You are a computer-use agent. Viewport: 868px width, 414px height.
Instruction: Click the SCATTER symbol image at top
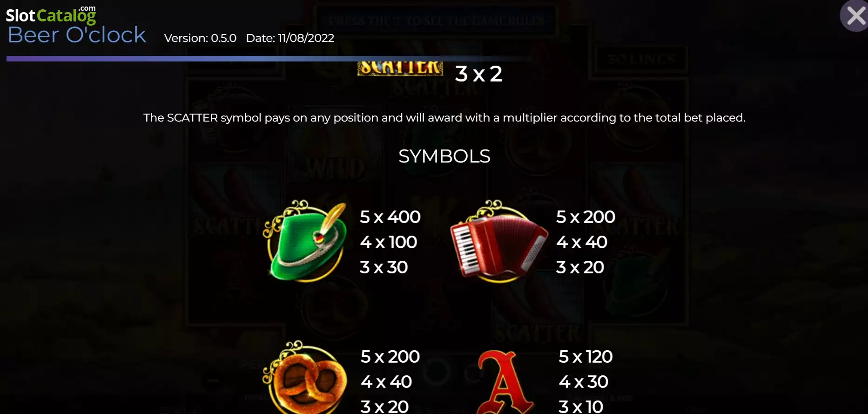click(400, 68)
